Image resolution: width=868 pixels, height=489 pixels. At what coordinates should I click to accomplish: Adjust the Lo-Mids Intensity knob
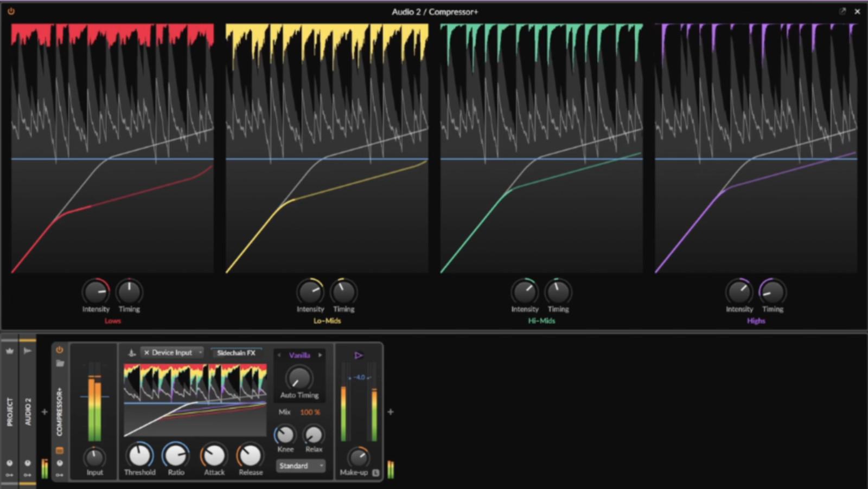[x=310, y=292]
